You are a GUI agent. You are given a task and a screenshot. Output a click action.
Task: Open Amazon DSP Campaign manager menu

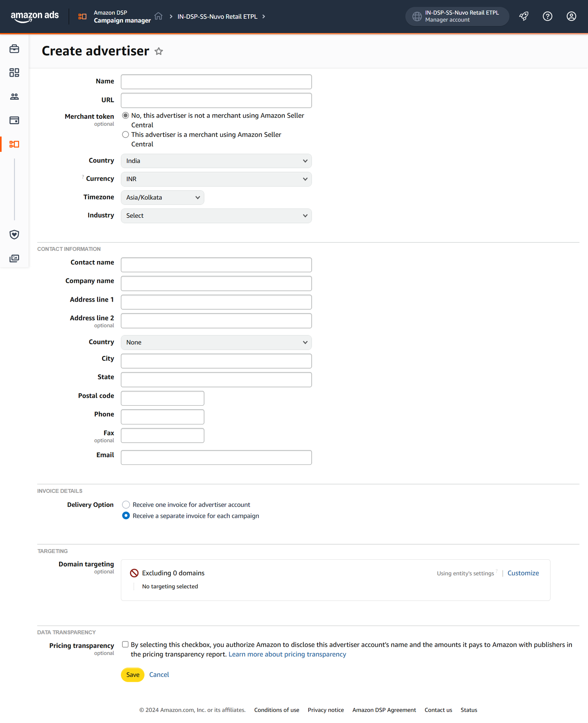pyautogui.click(x=122, y=17)
